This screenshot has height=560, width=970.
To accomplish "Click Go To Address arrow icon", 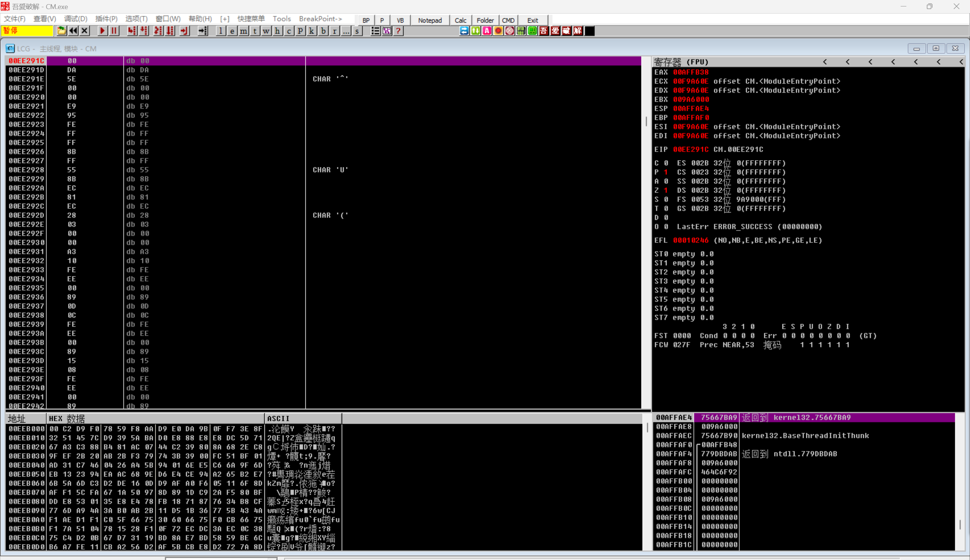I will coord(202,31).
